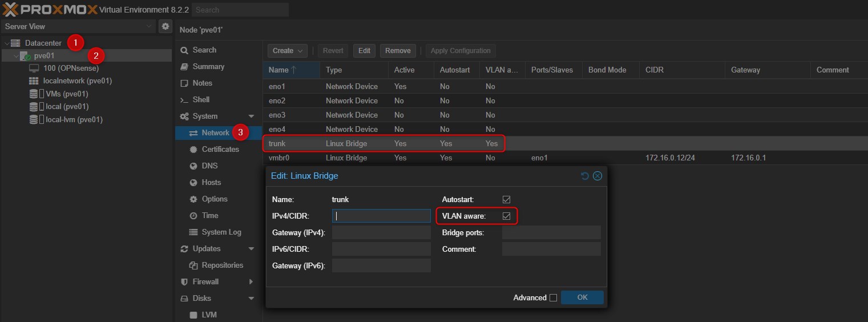Click the Remove button in toolbar
This screenshot has width=868, height=322.
pos(398,51)
